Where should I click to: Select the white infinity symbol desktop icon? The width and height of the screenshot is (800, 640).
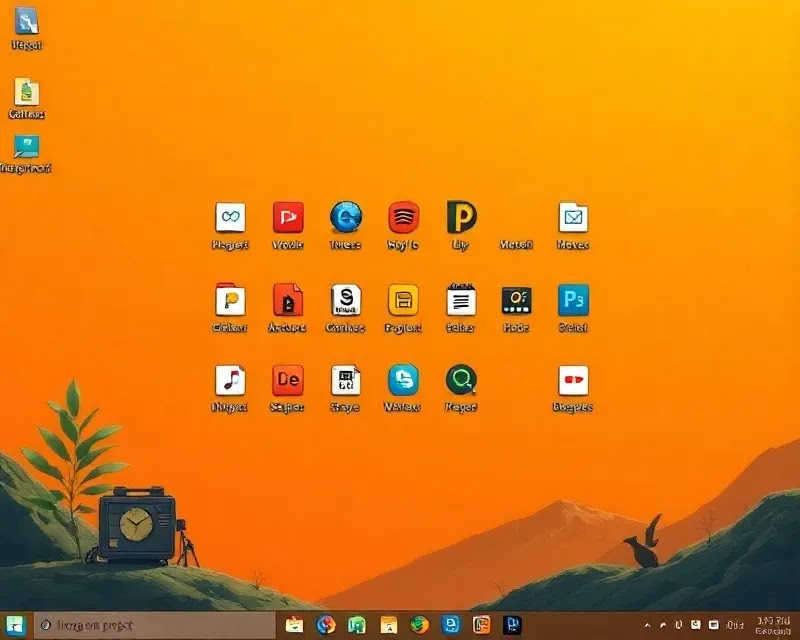[x=230, y=217]
